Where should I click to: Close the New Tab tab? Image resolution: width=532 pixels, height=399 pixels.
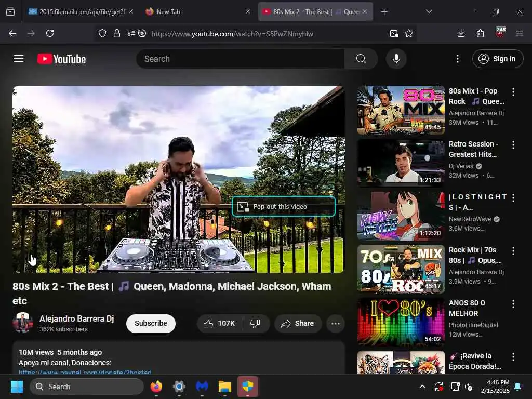248,11
